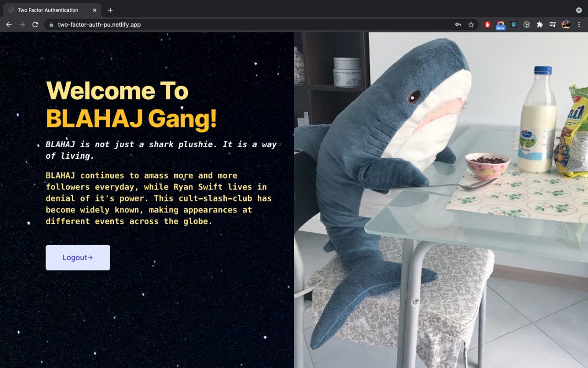Screen dimensions: 588x368
Task: Open the Extensions puzzle menu
Action: coord(540,24)
